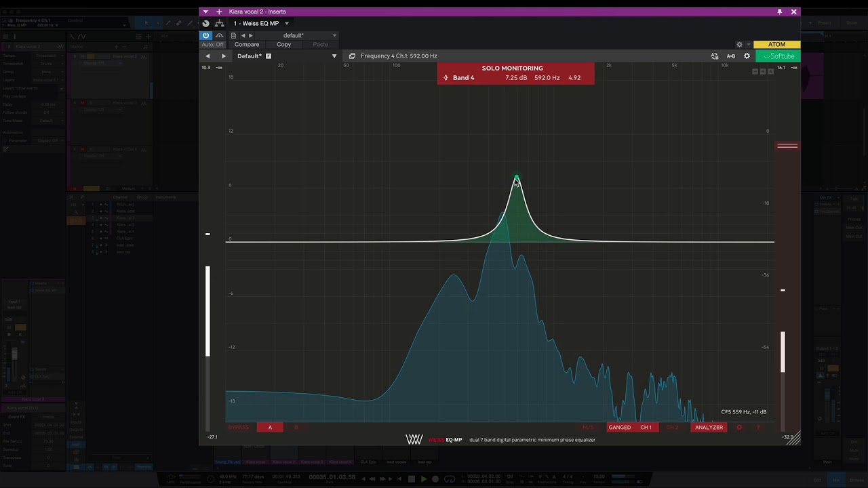
Task: Toggle M/S processing mode
Action: pyautogui.click(x=588, y=428)
